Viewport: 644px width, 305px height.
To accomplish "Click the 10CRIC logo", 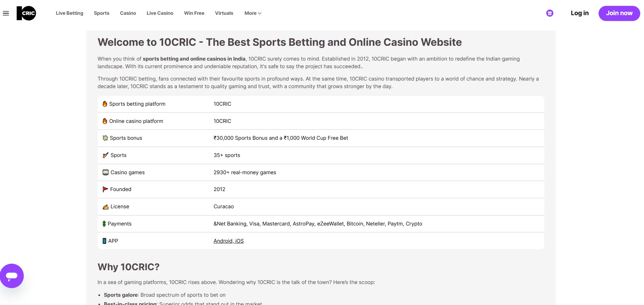I will [x=26, y=13].
